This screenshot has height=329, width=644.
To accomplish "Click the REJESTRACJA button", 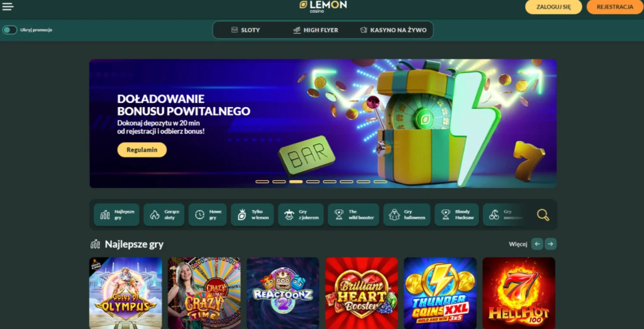I will 615,7.
